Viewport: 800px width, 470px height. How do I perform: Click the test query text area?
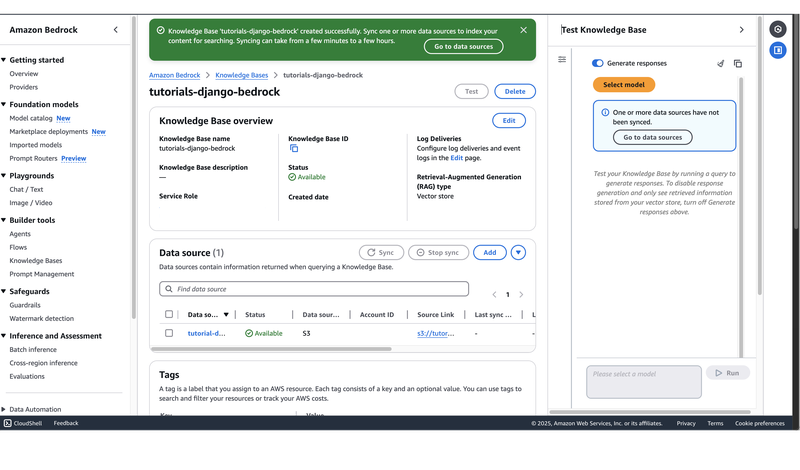pyautogui.click(x=644, y=382)
